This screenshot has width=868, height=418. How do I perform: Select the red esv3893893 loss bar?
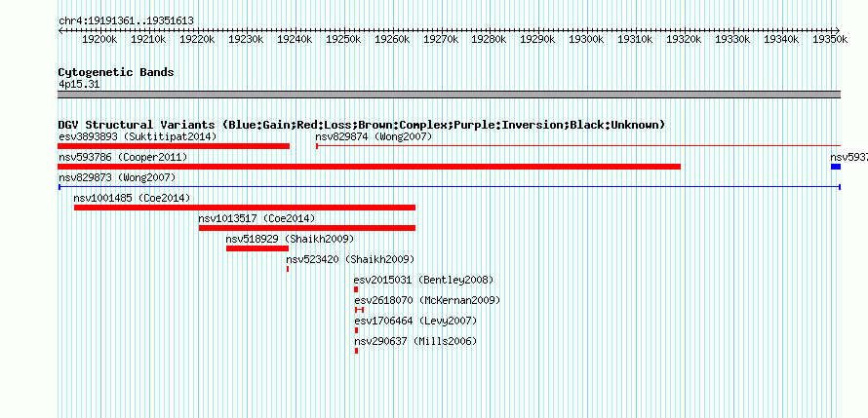coord(174,146)
